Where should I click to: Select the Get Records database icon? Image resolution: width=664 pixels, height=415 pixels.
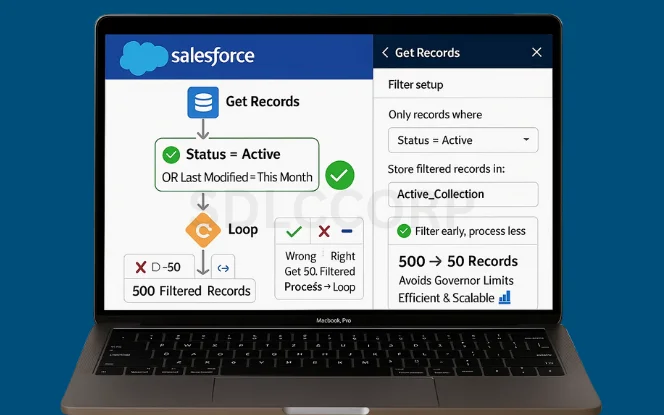pyautogui.click(x=203, y=102)
